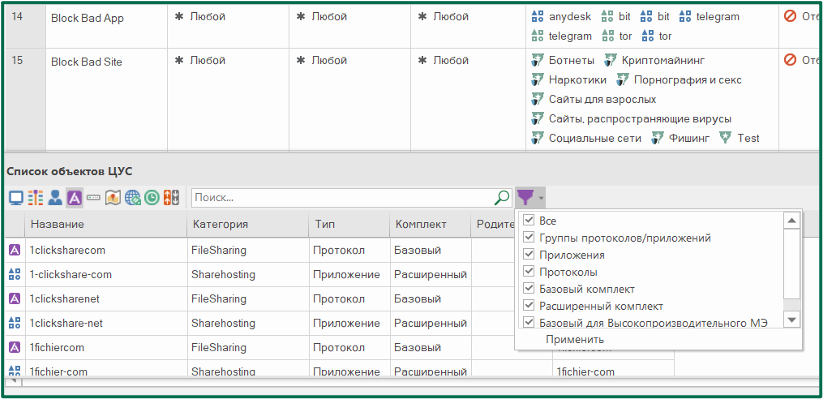
Task: Click the green magnifier search icon
Action: point(502,198)
